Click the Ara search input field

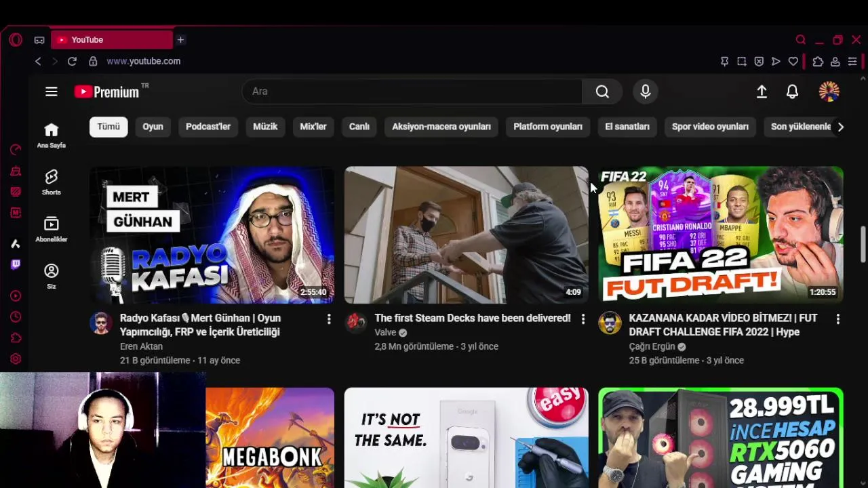click(412, 91)
